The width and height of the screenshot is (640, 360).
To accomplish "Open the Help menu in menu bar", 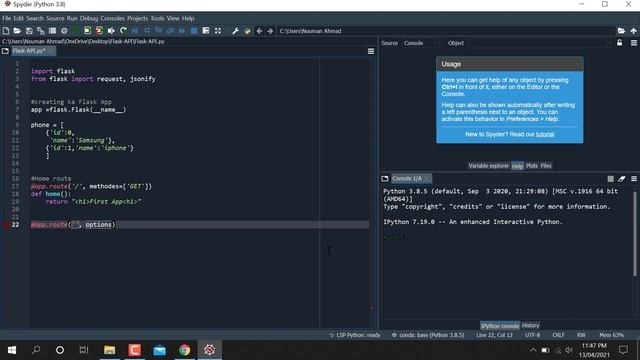I will tap(188, 18).
